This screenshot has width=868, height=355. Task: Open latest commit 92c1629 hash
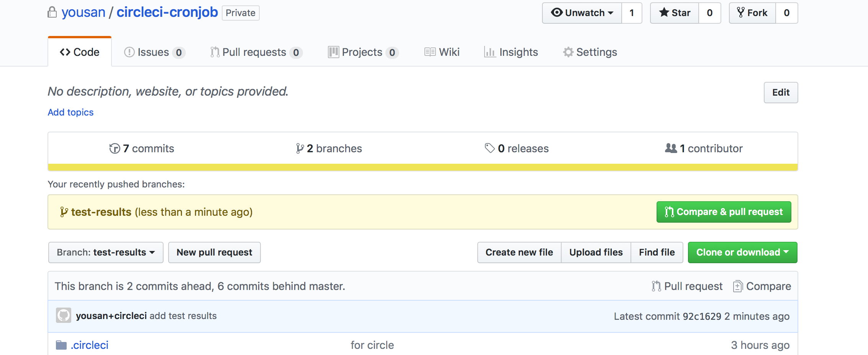702,316
